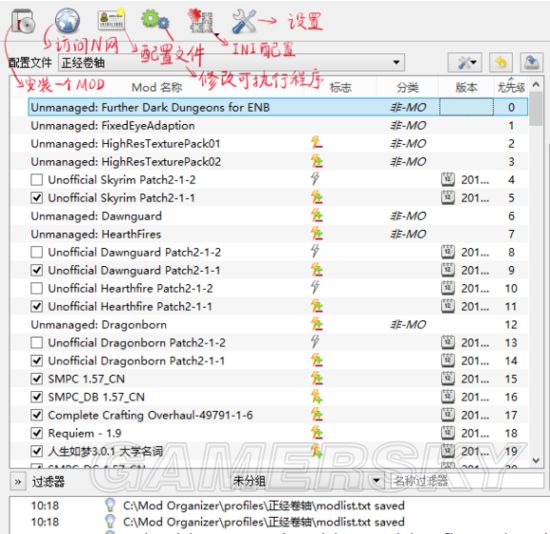The image size is (550, 534).
Task: Click flag icon on SMPC 1.57_CN row
Action: coord(316,379)
